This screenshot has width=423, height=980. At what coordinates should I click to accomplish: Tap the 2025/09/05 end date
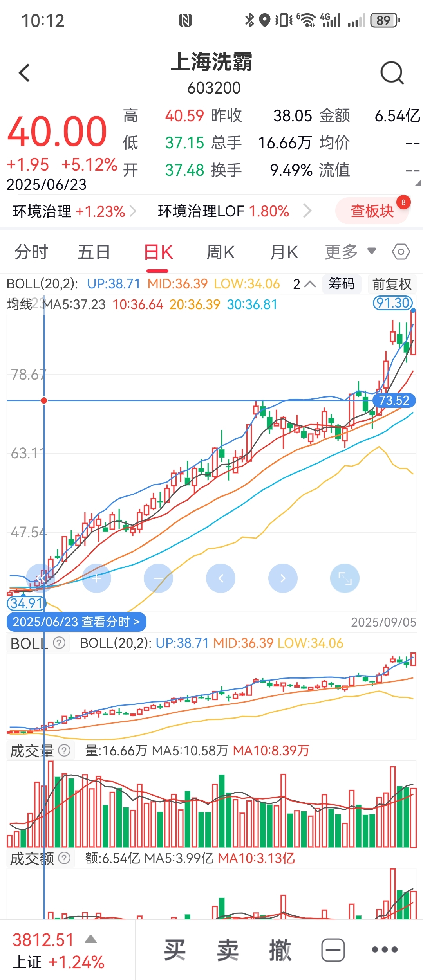tap(383, 622)
